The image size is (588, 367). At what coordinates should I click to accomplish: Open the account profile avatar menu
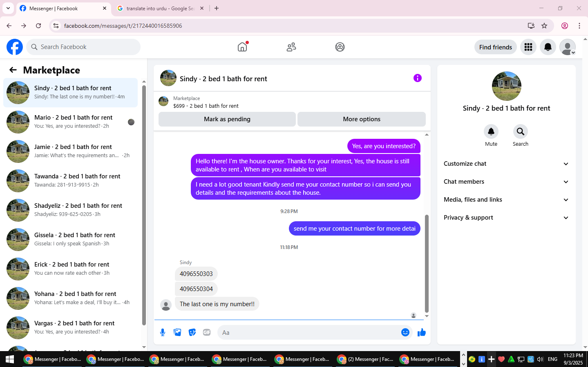pos(568,47)
